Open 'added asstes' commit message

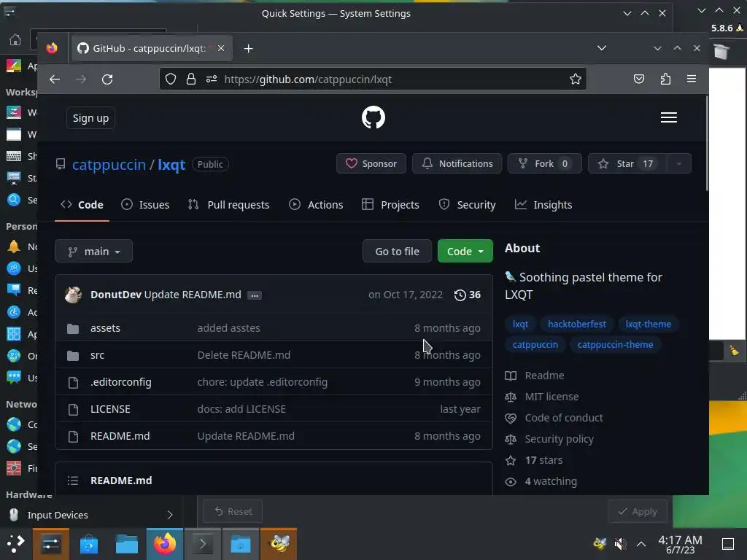(x=228, y=328)
